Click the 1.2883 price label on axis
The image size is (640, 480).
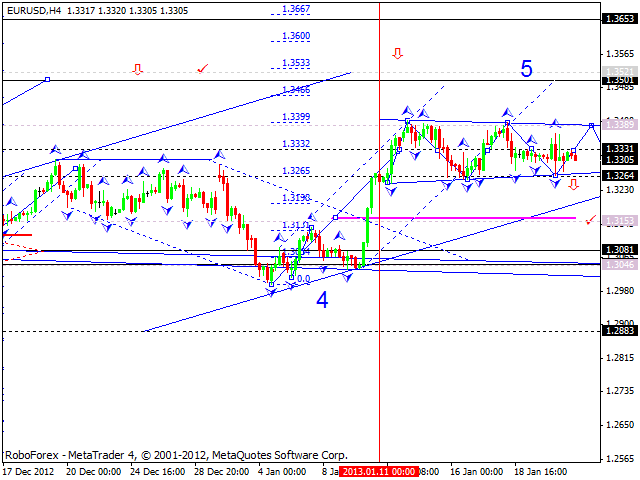[x=620, y=330]
